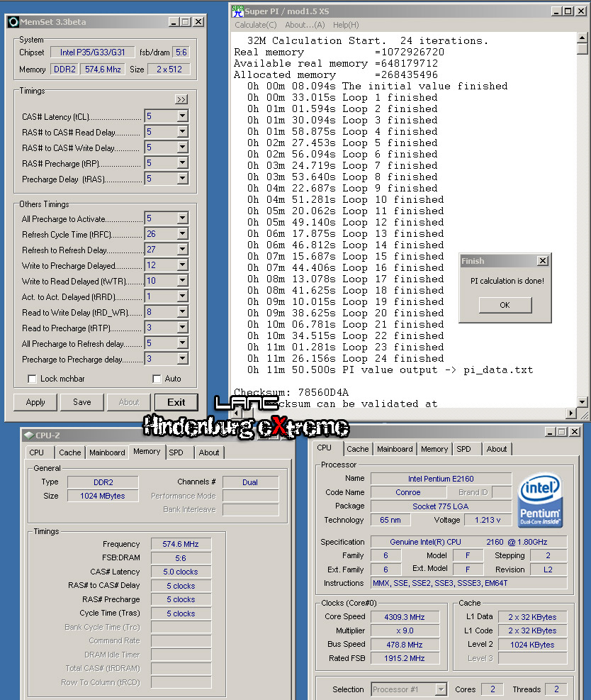The width and height of the screenshot is (591, 700).
Task: Click the MemSet title bar app icon
Action: point(13,22)
